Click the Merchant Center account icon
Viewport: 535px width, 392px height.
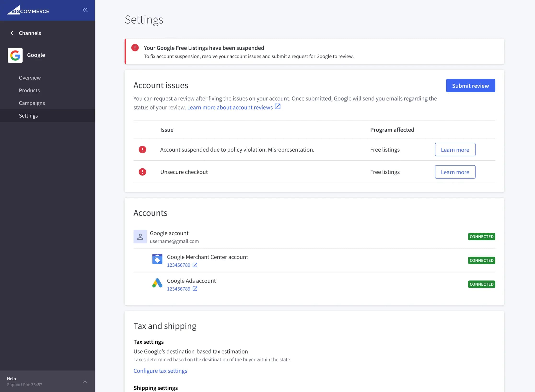pos(157,259)
